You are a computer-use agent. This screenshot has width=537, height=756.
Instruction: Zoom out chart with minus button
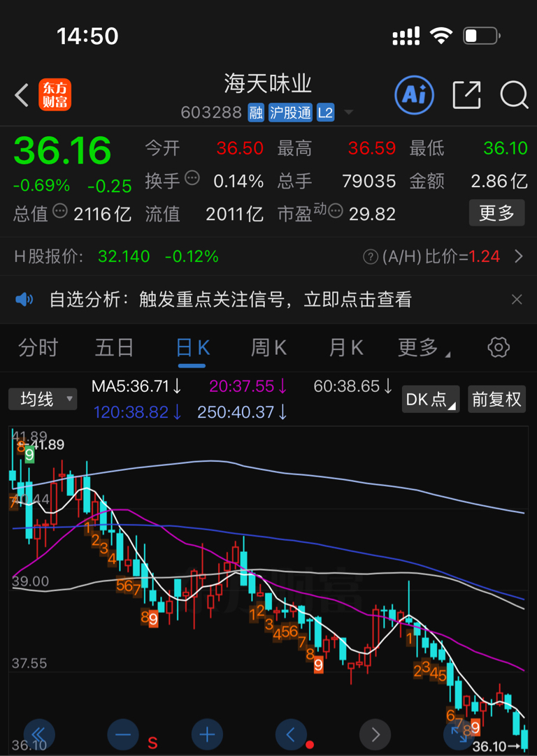(x=123, y=735)
